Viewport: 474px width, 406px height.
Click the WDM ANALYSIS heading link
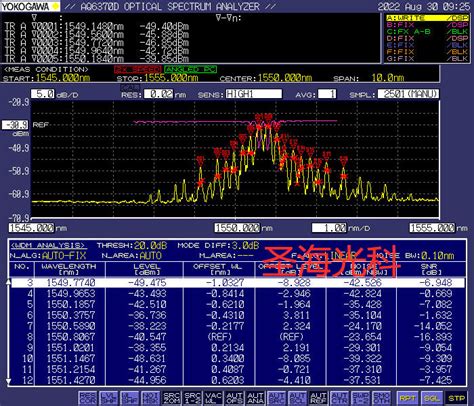point(49,246)
